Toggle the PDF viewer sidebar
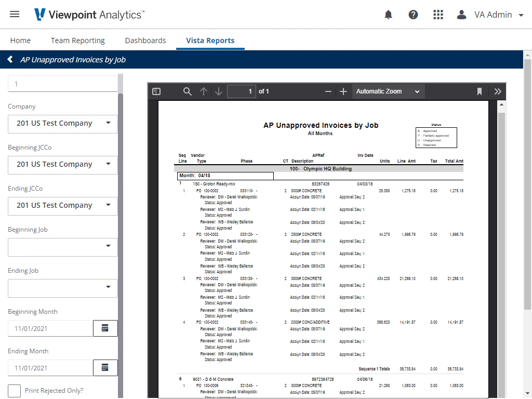The width and height of the screenshot is (532, 399). click(156, 91)
